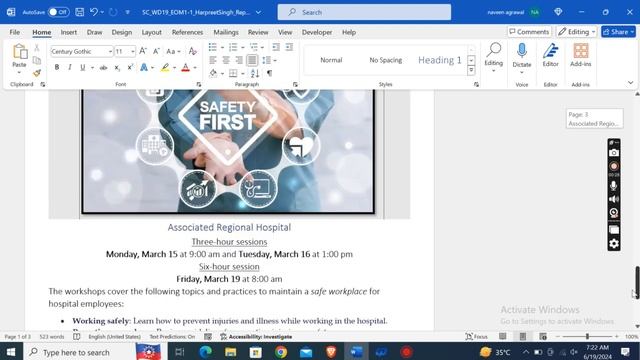Align text to the left
The height and width of the screenshot is (360, 640).
[x=213, y=60]
